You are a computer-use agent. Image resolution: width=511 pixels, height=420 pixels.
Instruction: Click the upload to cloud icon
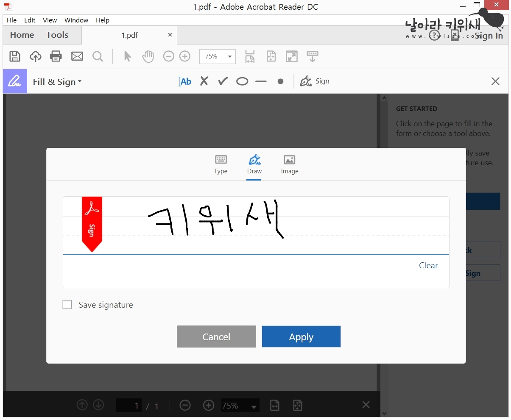coord(36,56)
